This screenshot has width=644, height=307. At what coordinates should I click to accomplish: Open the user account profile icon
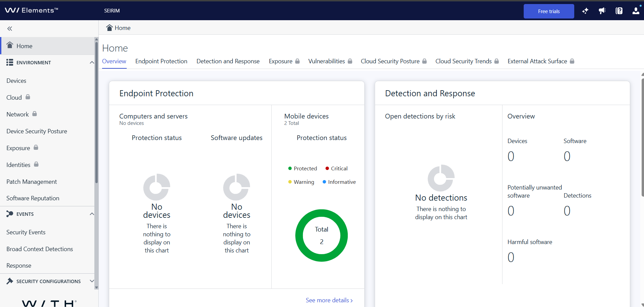636,11
